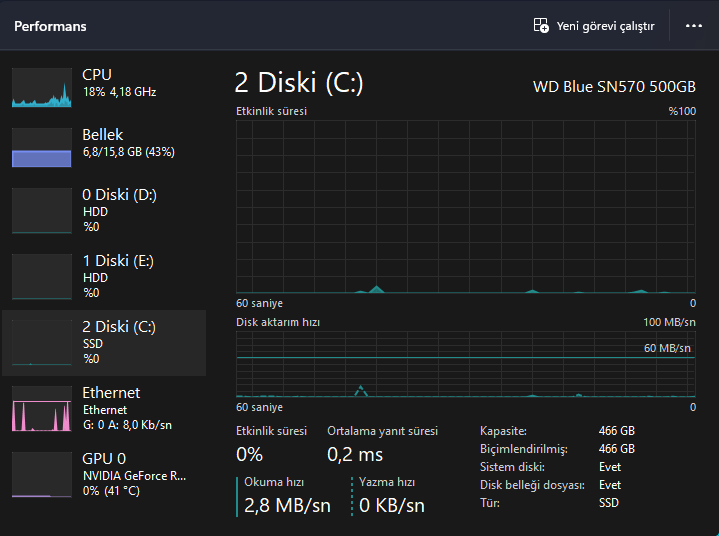
Task: Select the Bellek memory usage graph
Action: pos(42,147)
